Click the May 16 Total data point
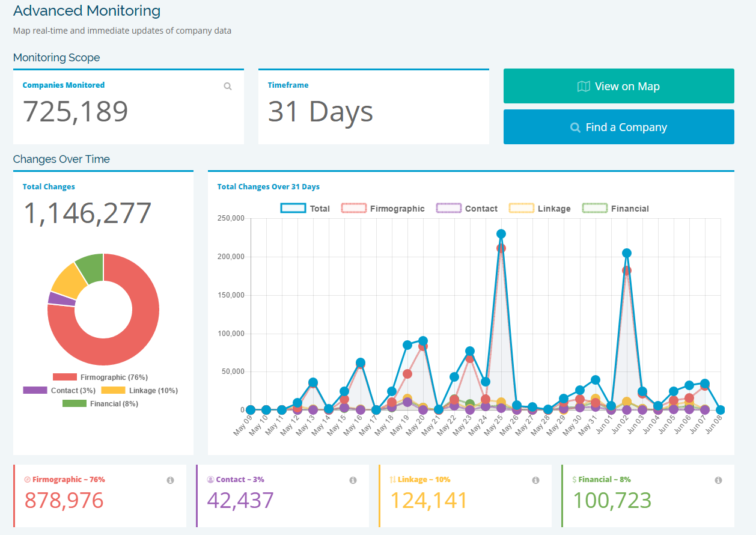This screenshot has height=535, width=756. point(361,362)
